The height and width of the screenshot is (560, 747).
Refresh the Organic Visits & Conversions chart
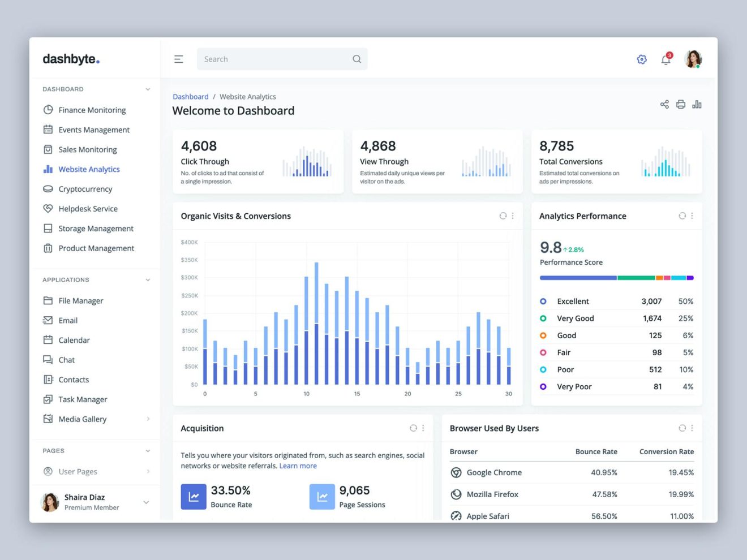click(503, 216)
